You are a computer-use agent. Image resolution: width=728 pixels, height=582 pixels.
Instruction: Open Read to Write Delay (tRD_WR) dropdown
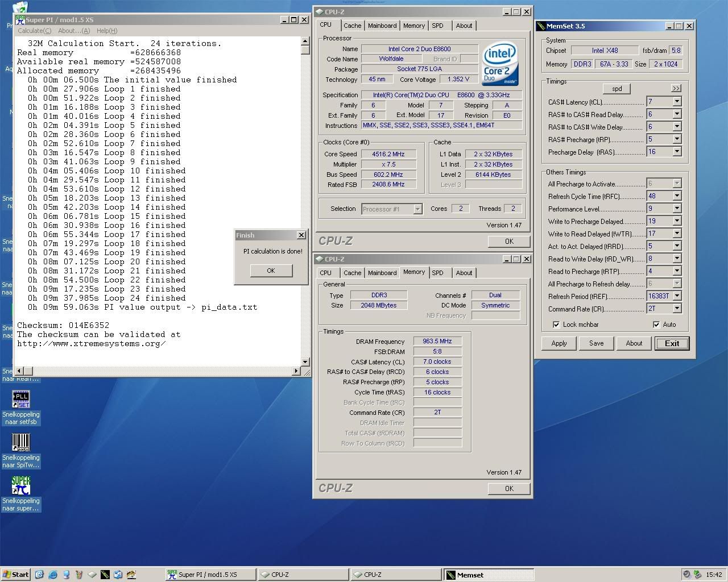677,259
